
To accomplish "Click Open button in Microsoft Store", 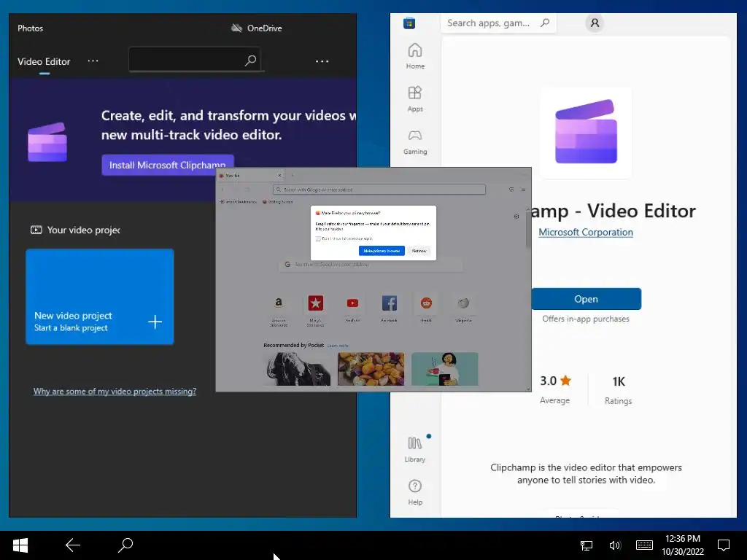I will [586, 299].
